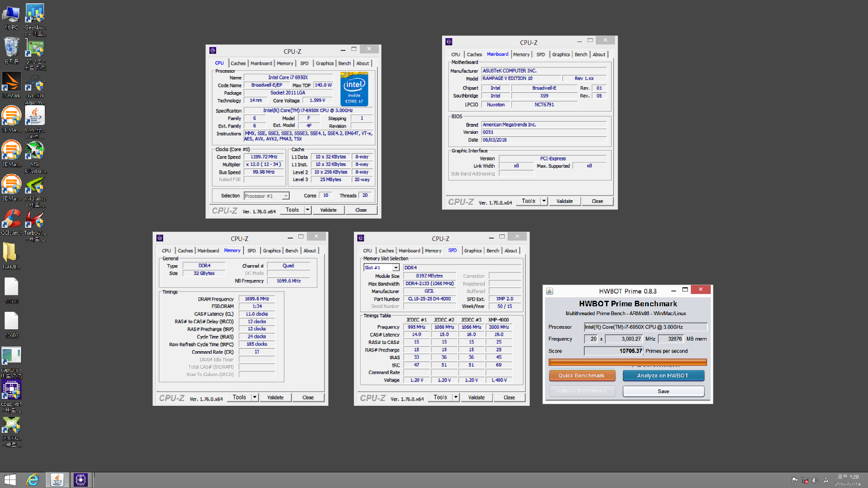Click Validate in the SPD window
The image size is (868, 488).
click(476, 397)
